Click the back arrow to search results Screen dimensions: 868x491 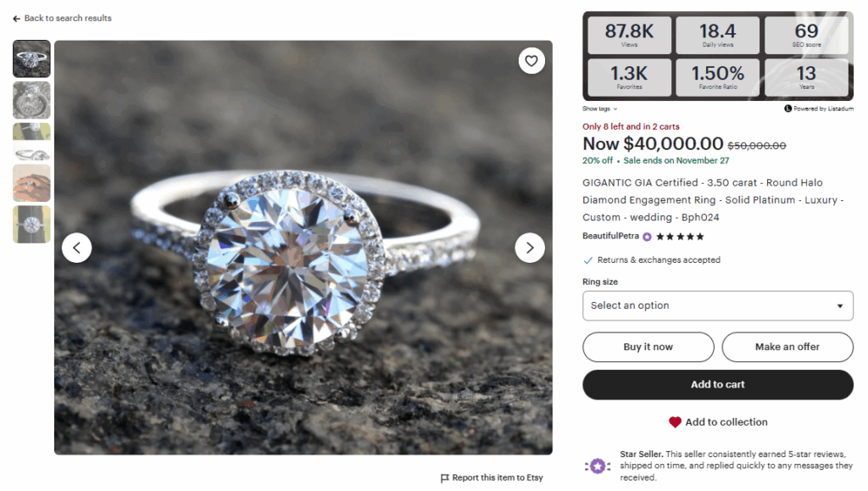pyautogui.click(x=17, y=19)
